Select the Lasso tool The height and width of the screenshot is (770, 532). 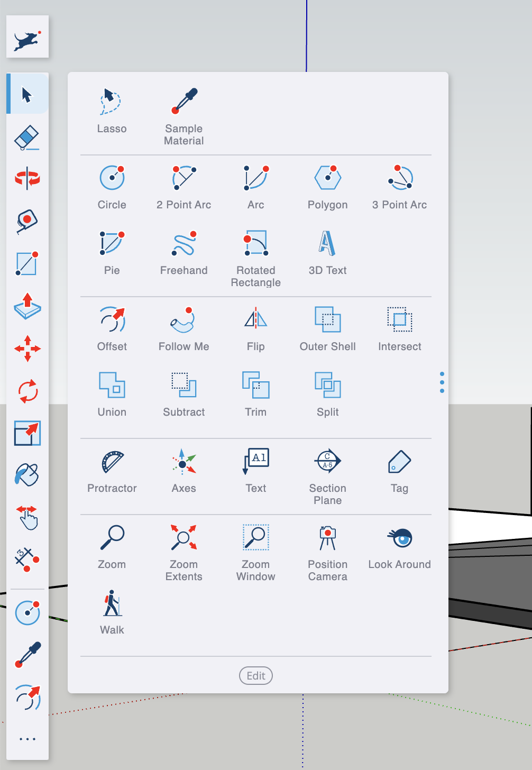112,111
